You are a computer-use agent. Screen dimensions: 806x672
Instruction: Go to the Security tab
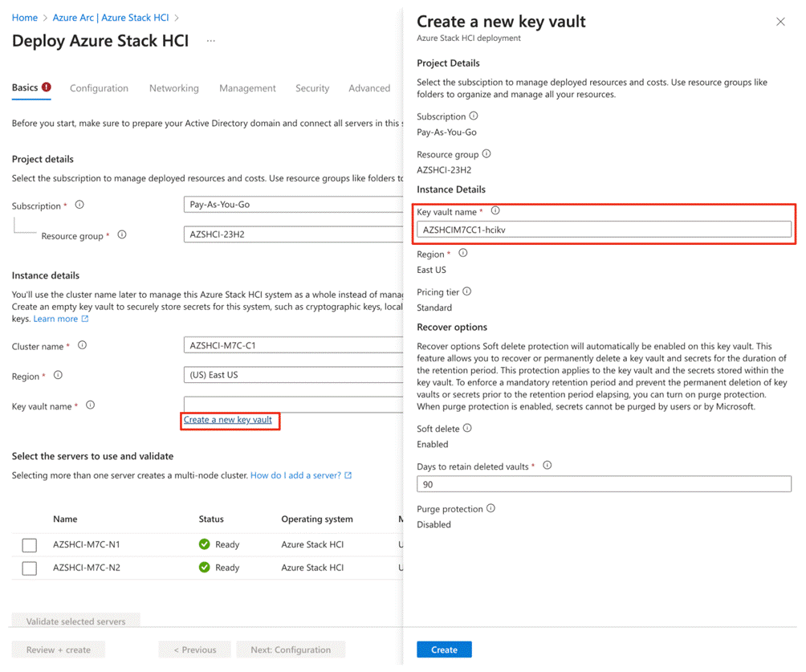(x=312, y=88)
